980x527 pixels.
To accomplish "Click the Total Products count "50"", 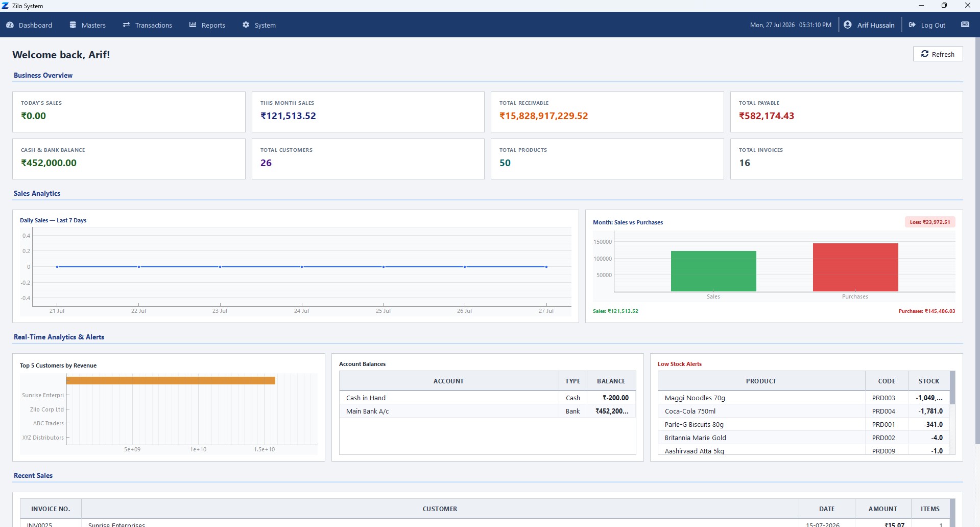I will click(x=505, y=163).
